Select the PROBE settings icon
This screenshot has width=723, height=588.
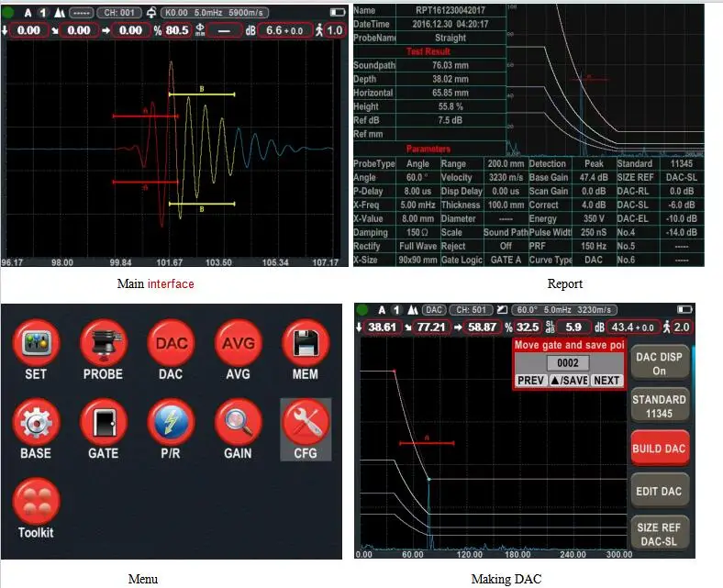coord(103,345)
